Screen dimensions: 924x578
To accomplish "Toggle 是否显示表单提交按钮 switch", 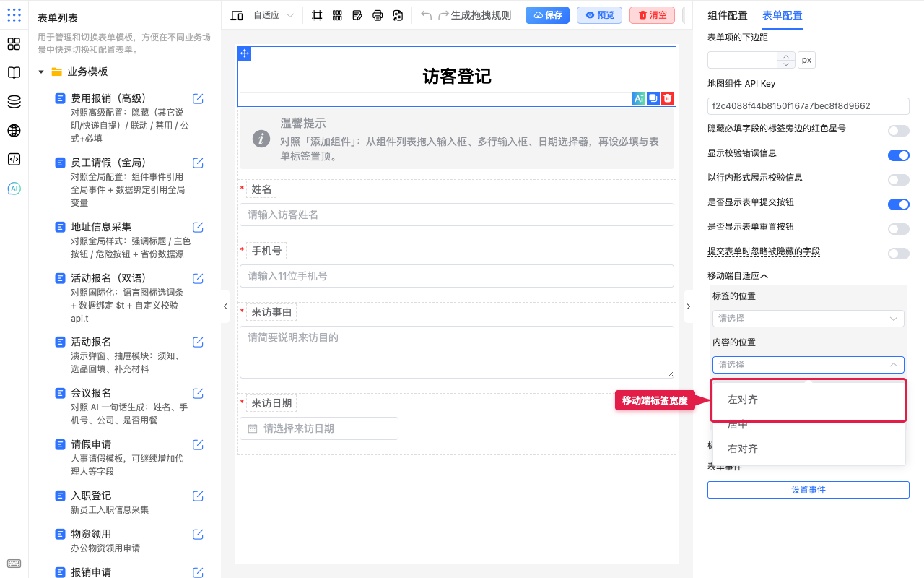I will coord(899,204).
